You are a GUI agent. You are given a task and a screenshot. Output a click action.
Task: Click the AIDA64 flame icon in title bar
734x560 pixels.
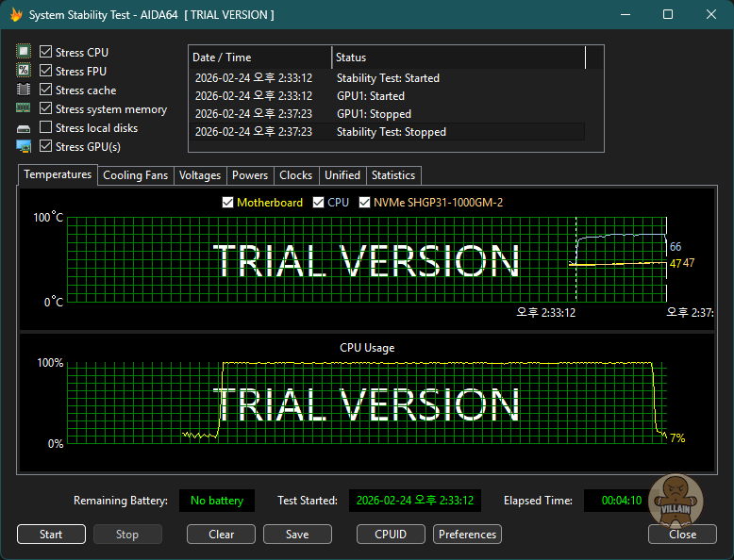tap(15, 15)
